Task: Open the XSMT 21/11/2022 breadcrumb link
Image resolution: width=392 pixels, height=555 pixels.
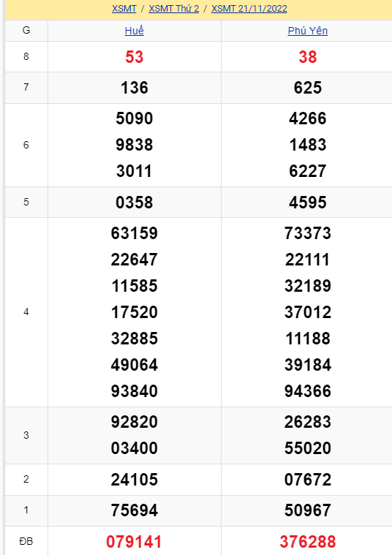Action: [249, 9]
